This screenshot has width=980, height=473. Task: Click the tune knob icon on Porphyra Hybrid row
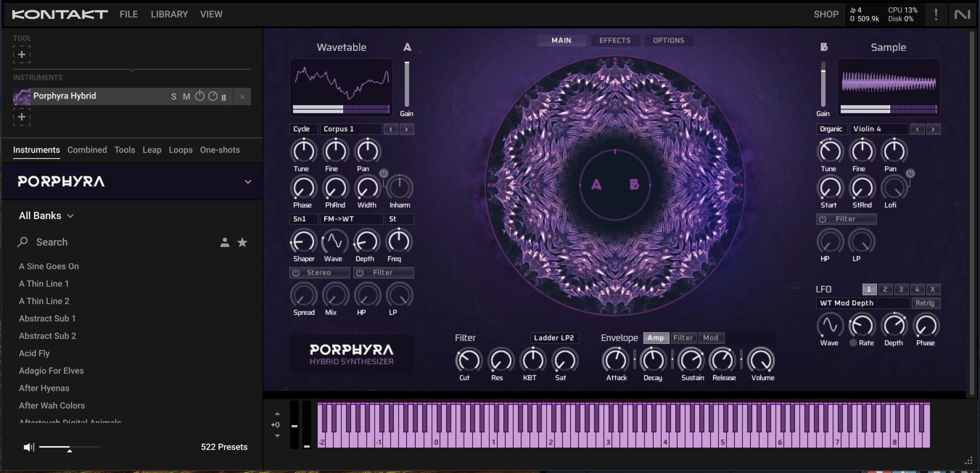tap(200, 96)
